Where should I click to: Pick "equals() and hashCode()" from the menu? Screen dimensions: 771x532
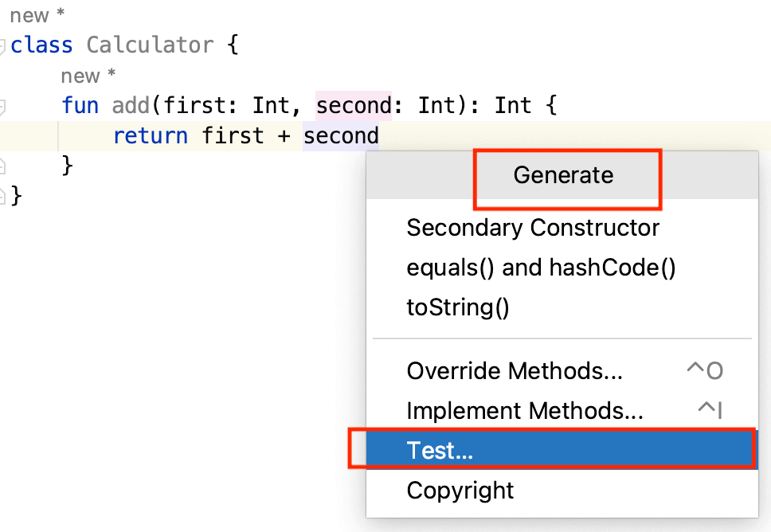coord(540,268)
